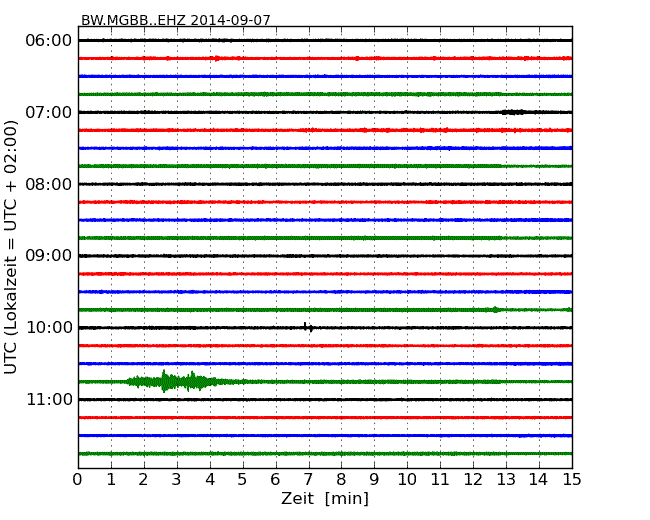This screenshot has height=520, width=650.
Task: Click the x-axis tick label 2
Action: point(143,480)
